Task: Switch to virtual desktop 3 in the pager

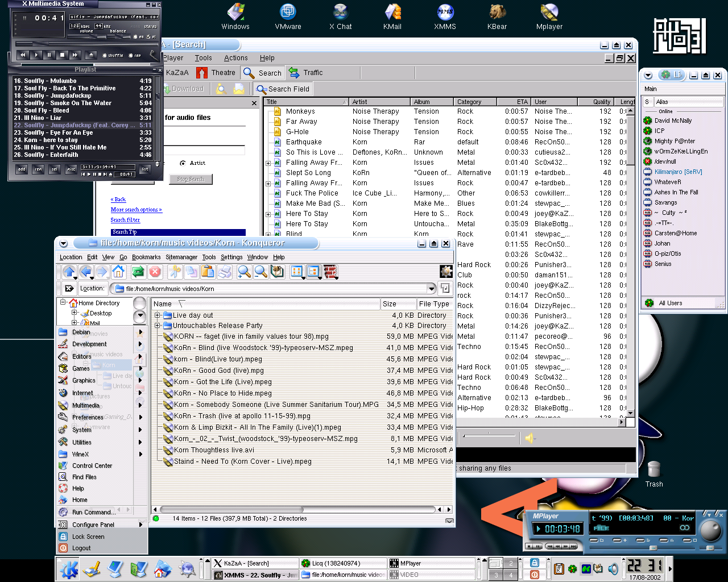Action: (496, 575)
